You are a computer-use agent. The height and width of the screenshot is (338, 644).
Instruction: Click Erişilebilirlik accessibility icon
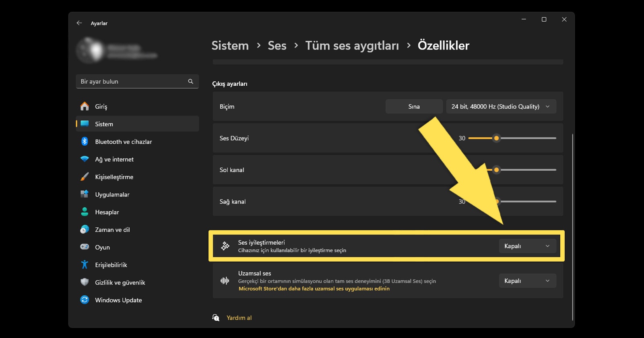[85, 265]
